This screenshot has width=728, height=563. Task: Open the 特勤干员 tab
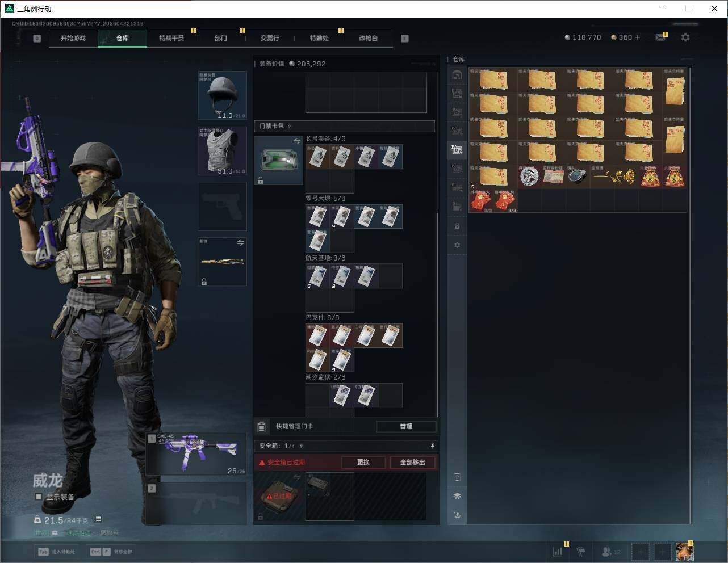pyautogui.click(x=171, y=38)
